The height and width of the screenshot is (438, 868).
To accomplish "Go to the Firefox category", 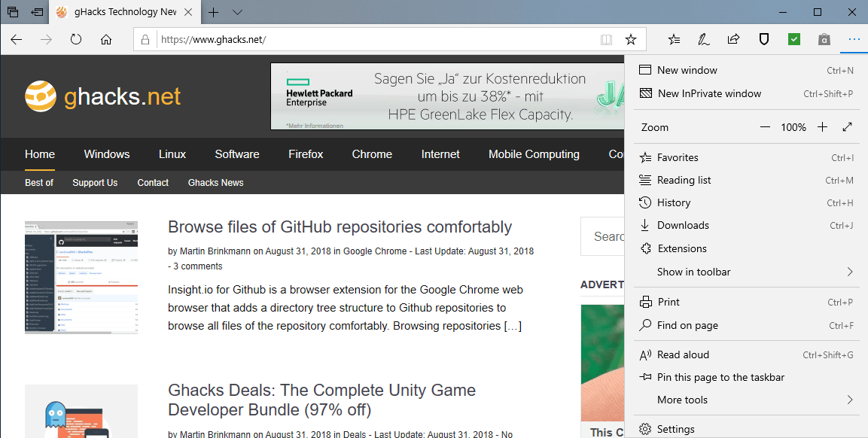I will pyautogui.click(x=306, y=154).
